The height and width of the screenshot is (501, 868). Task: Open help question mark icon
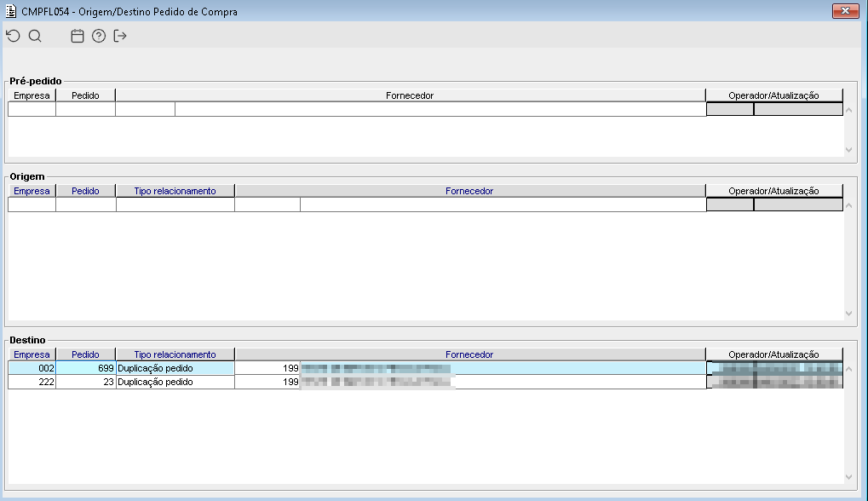[99, 36]
